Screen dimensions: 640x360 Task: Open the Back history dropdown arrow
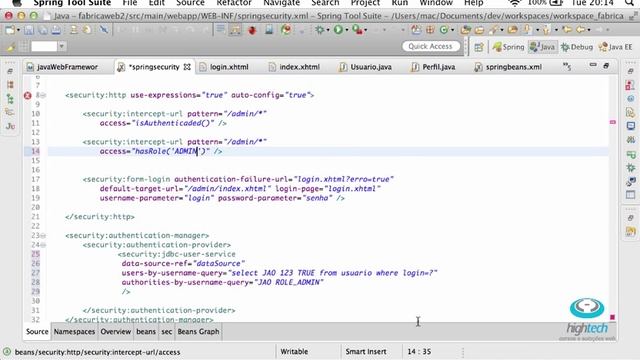click(588, 30)
